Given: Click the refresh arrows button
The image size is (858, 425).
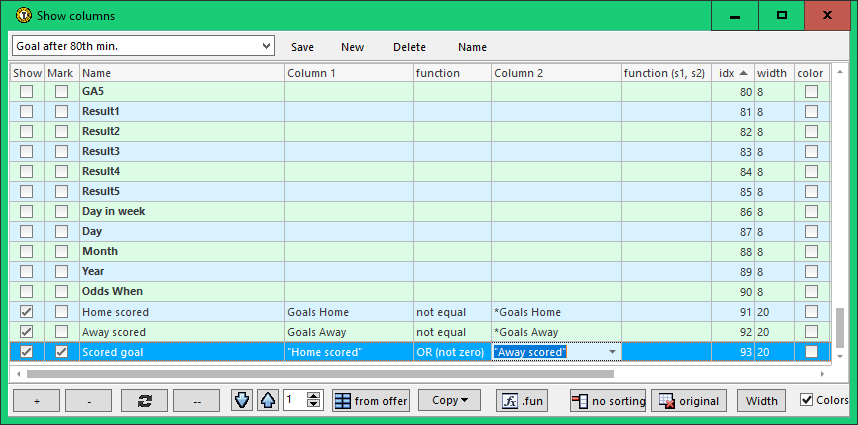Looking at the screenshot, I should click(x=144, y=401).
